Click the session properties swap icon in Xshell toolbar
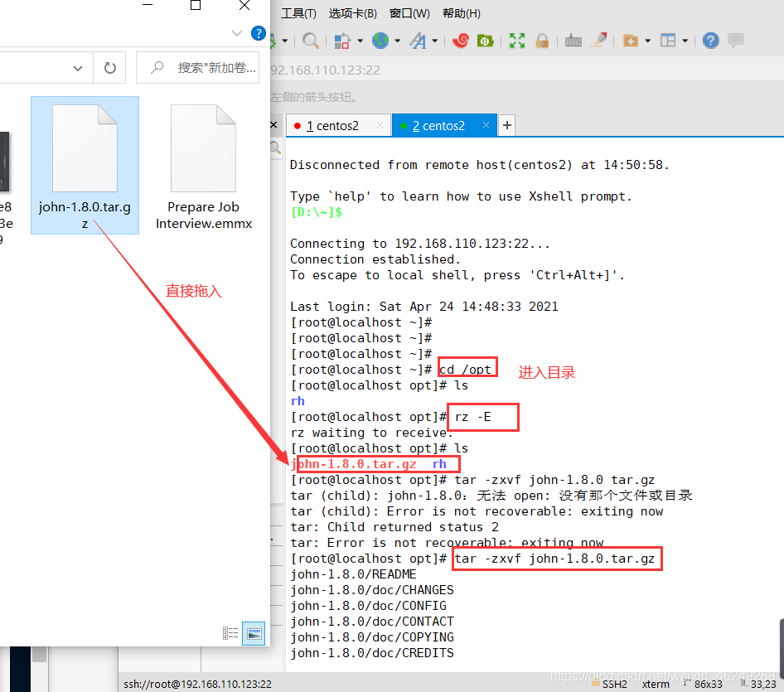 click(342, 41)
